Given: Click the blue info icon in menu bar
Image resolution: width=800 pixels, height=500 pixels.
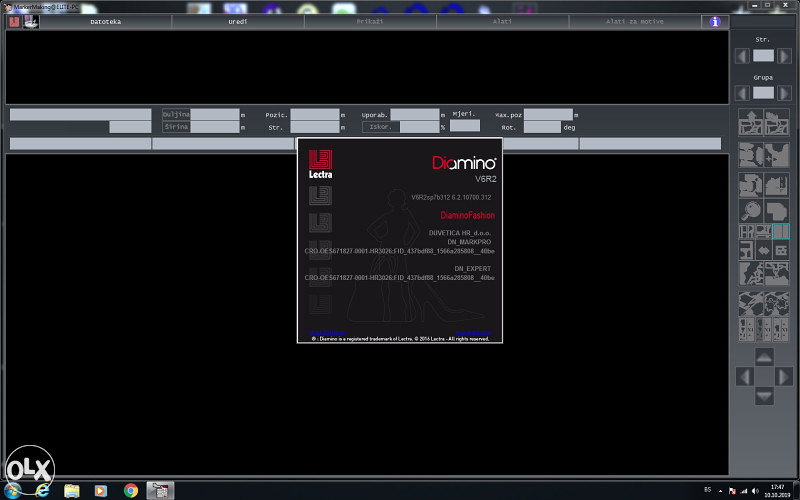Looking at the screenshot, I should click(715, 22).
